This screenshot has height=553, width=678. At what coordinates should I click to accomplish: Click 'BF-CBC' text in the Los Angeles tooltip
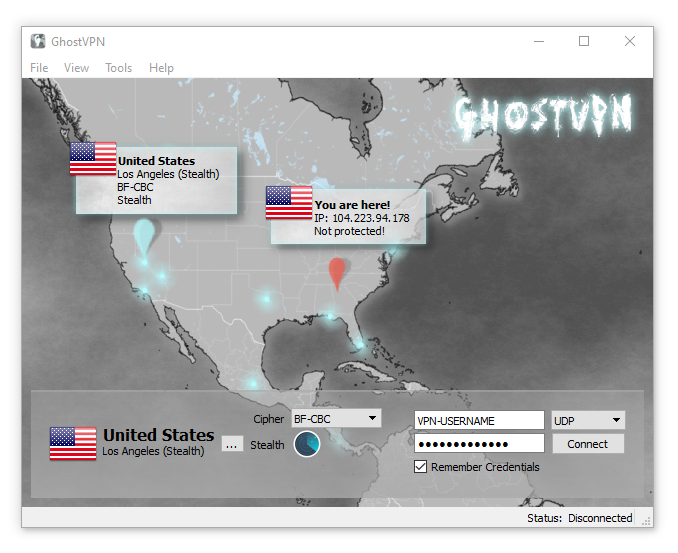[x=135, y=187]
